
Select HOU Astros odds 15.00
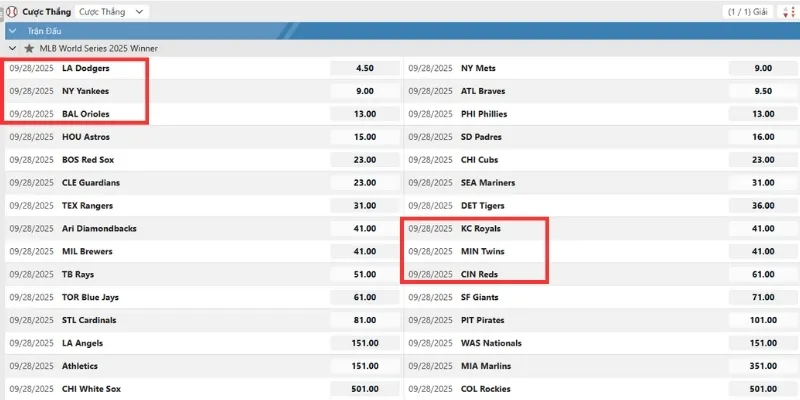click(365, 137)
